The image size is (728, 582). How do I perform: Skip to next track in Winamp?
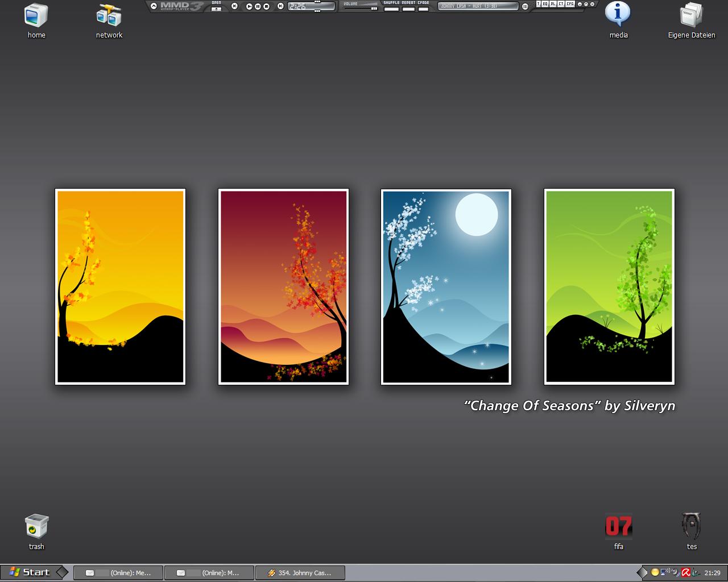[280, 6]
